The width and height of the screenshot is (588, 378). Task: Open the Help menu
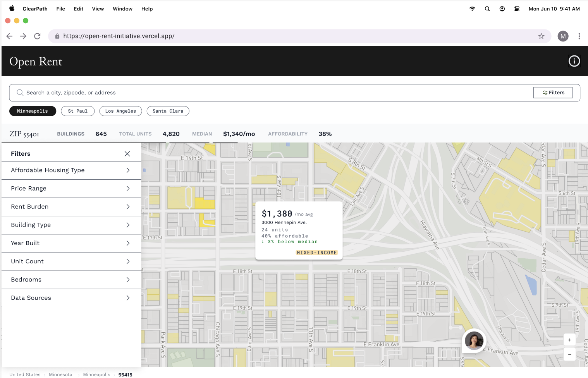[147, 9]
